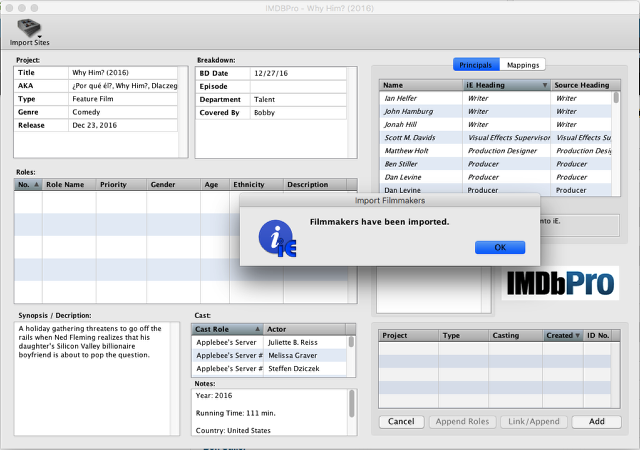This screenshot has width=640, height=450.
Task: Select cast row Juliette B. Reiss
Action: (x=269, y=342)
